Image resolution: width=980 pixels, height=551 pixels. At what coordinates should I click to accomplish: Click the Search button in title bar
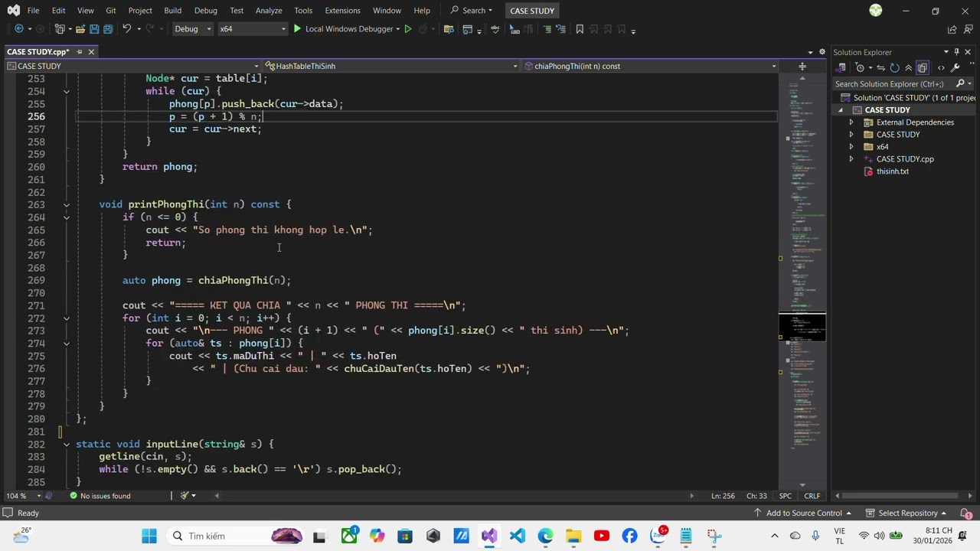coord(471,11)
